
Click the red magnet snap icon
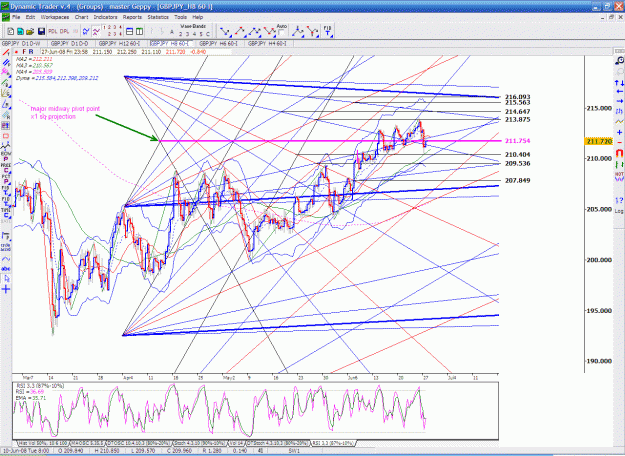619,153
